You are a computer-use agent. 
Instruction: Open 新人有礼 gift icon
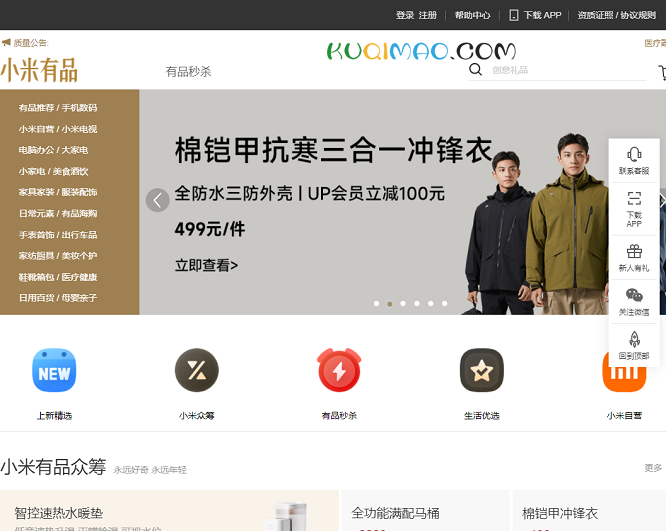pyautogui.click(x=634, y=251)
